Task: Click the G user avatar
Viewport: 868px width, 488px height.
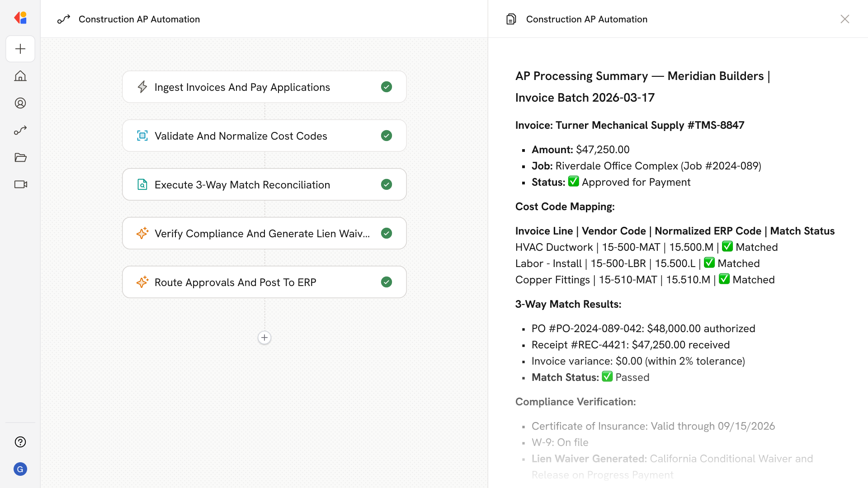Action: click(20, 469)
